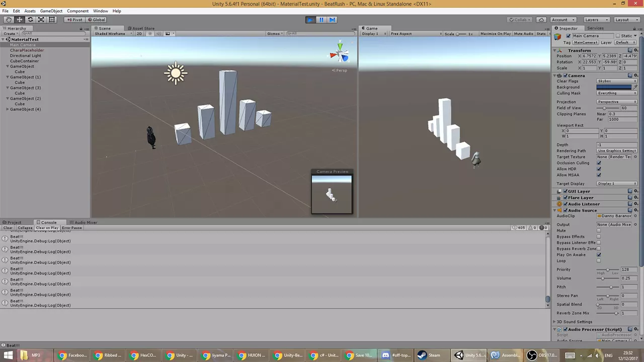Uncheck Occlusion Culling
This screenshot has height=362, width=644.
(x=599, y=163)
